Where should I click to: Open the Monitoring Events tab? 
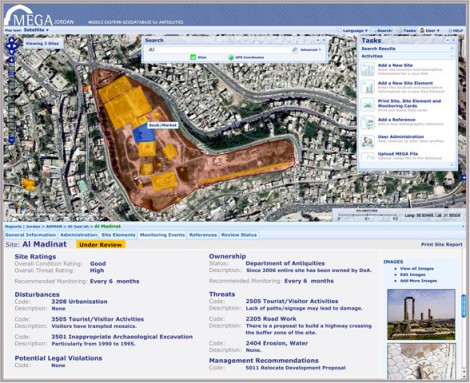point(162,235)
